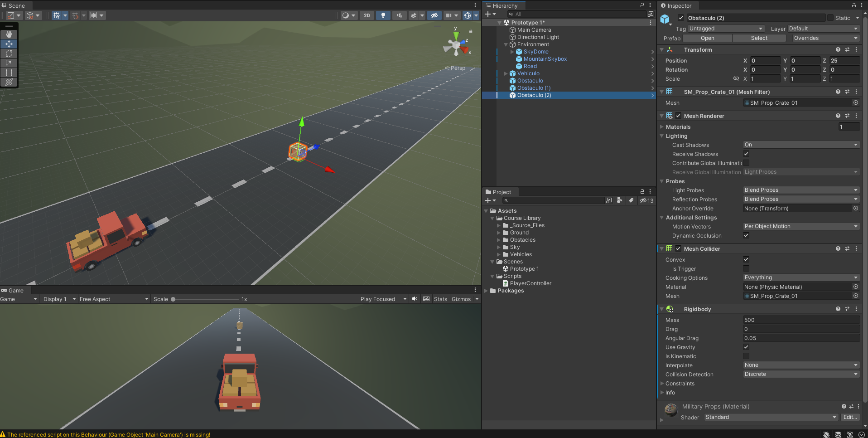
Task: Open the Cast Shadows dropdown
Action: (x=801, y=145)
